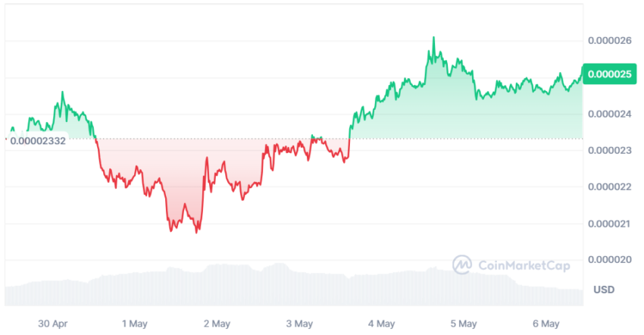Click the 0.000024 y-axis label
The image size is (644, 335).
click(x=609, y=114)
